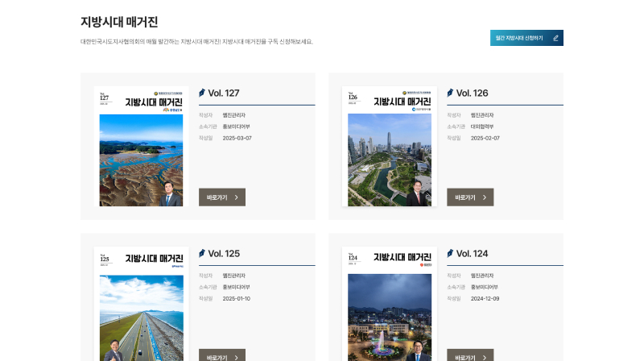The image size is (644, 361).
Task: Click the 홍보미디어부 department text in Vol. 127
Action: 236,127
